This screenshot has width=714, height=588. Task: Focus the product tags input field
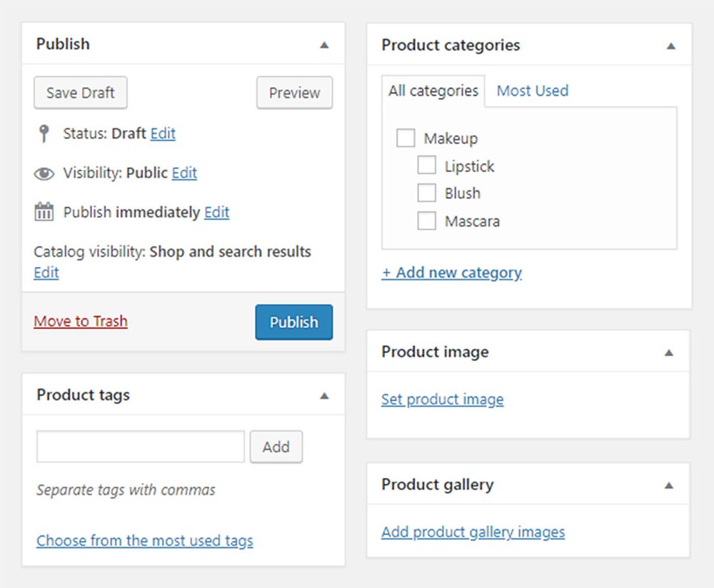pos(141,447)
